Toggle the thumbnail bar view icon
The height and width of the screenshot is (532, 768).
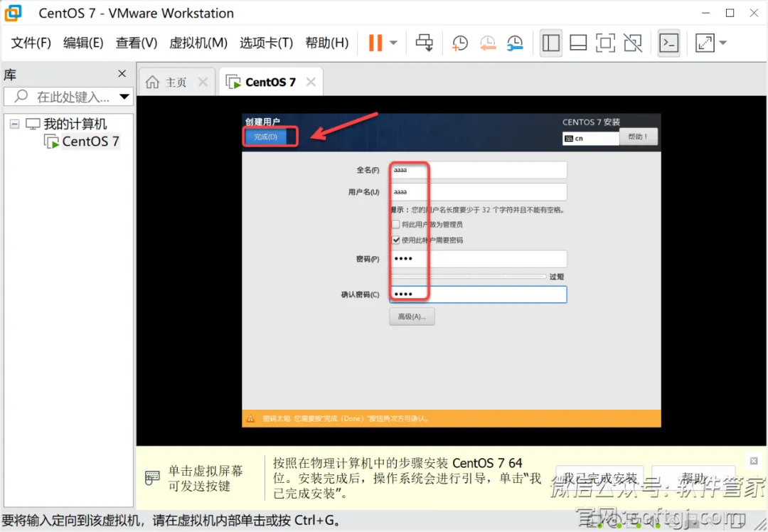pyautogui.click(x=578, y=43)
